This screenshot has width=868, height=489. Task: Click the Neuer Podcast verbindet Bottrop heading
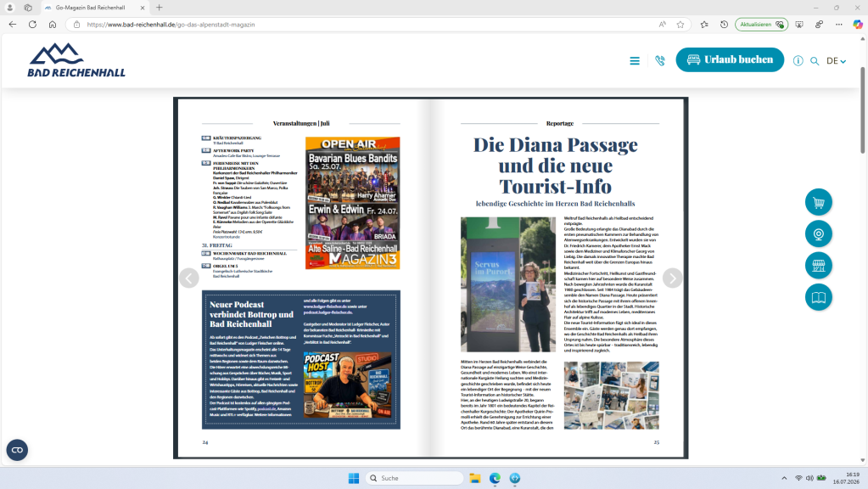click(x=252, y=314)
